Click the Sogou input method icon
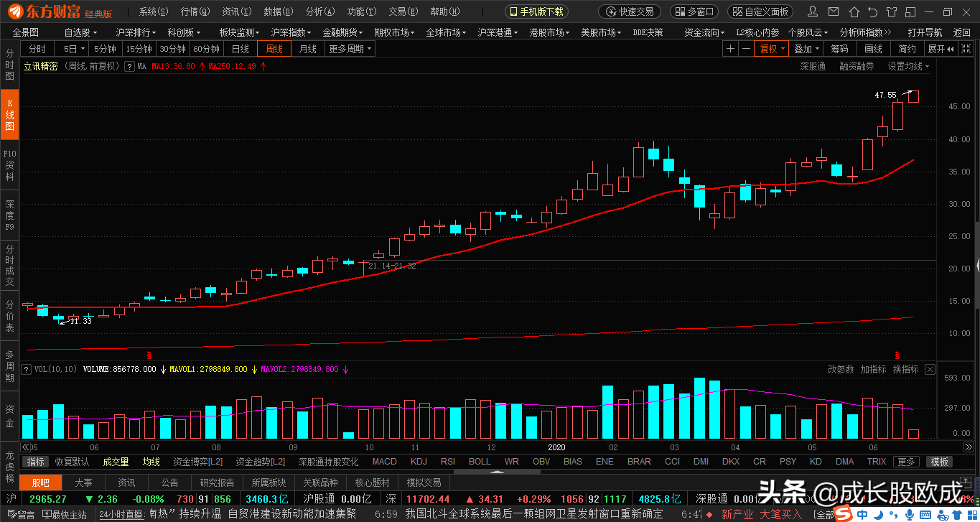This screenshot has width=980, height=522. click(x=844, y=514)
